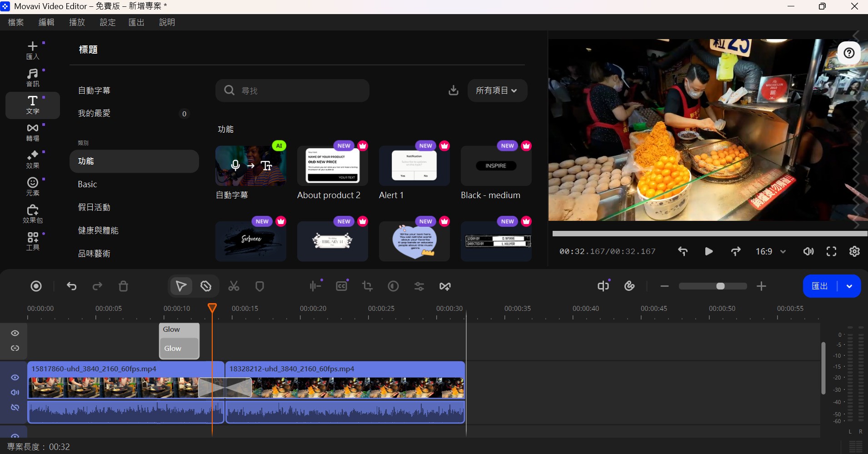
Task: Open the 效果 effects panel
Action: click(x=33, y=160)
